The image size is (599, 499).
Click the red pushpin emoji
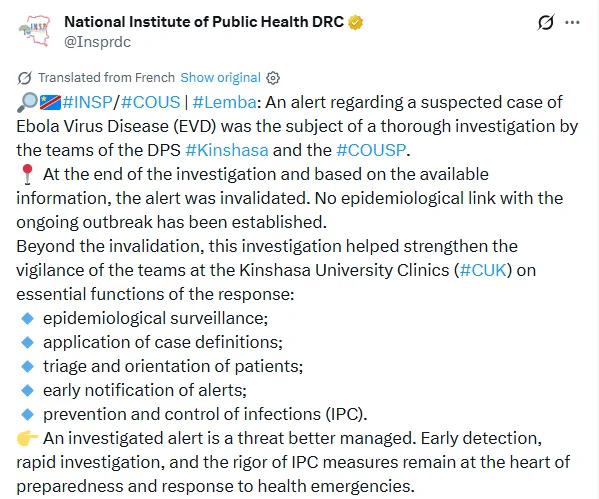(27, 174)
